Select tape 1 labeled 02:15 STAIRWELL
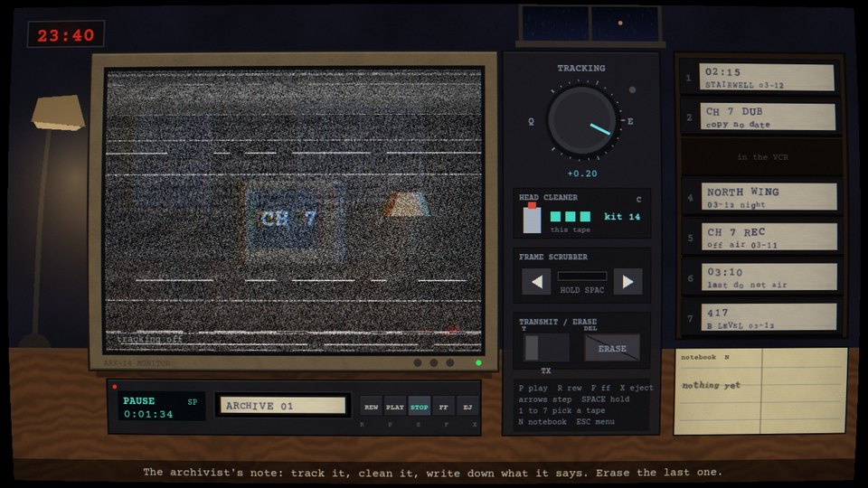 click(767, 78)
